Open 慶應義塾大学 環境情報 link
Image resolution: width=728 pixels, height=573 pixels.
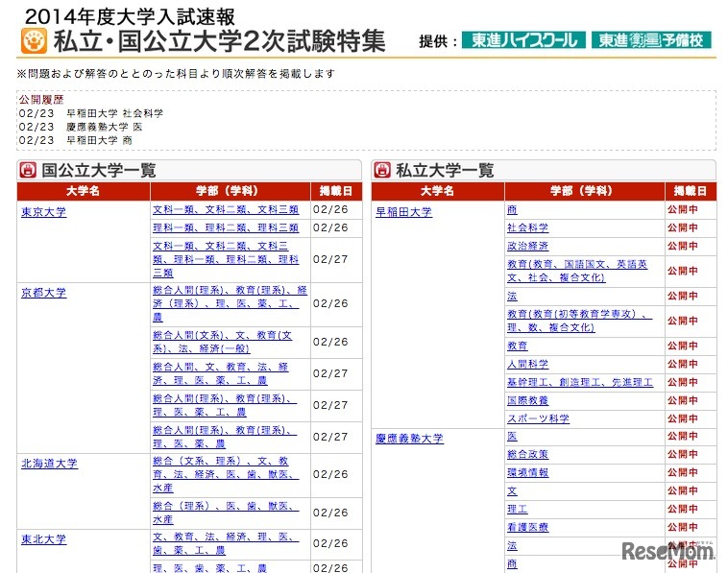527,472
